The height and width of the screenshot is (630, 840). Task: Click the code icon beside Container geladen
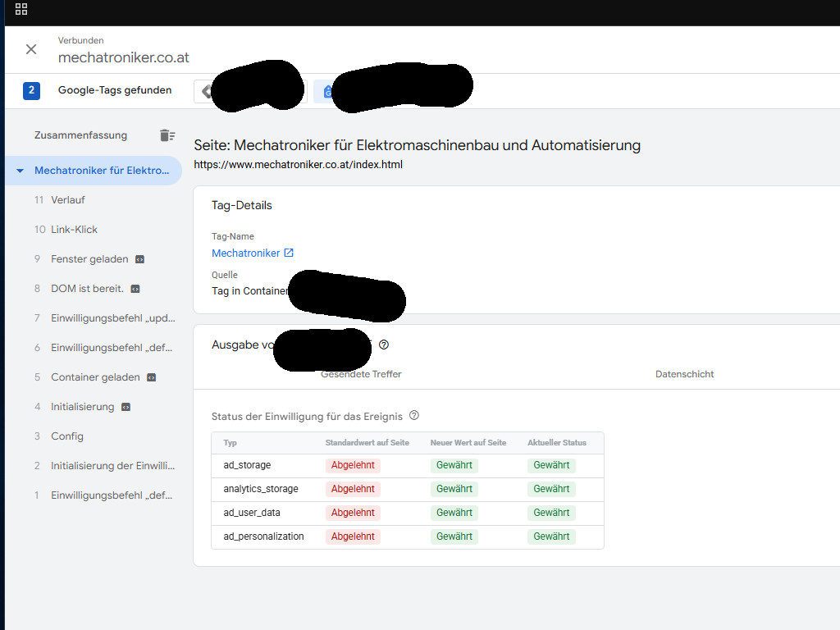(152, 377)
